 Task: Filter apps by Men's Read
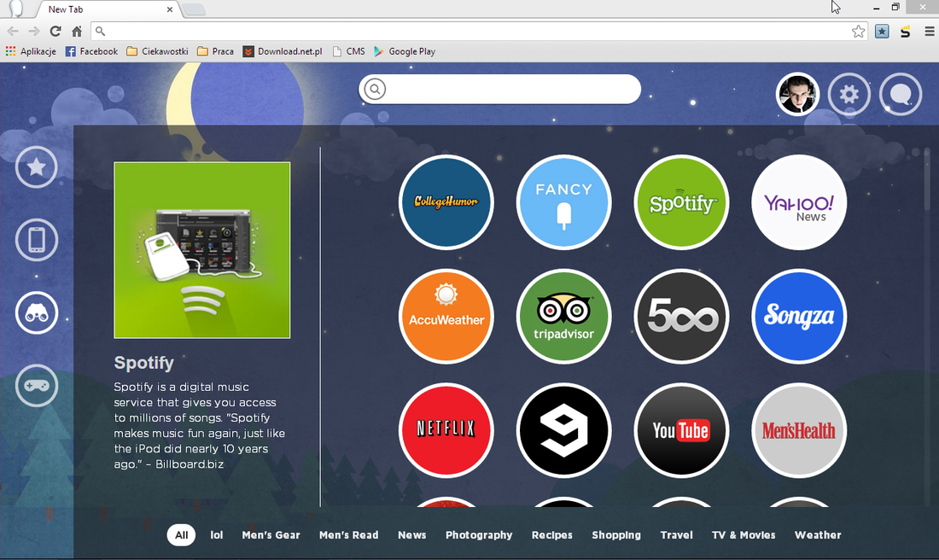[x=348, y=535]
